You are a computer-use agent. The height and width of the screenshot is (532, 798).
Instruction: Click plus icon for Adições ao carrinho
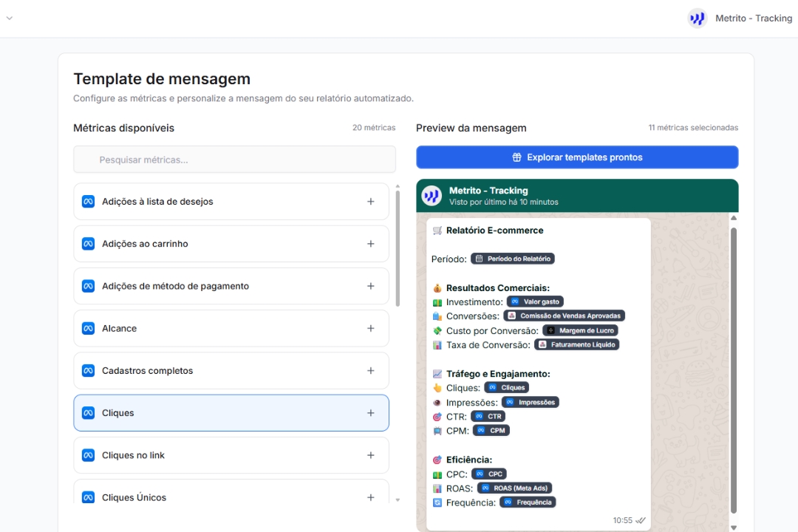pos(370,244)
